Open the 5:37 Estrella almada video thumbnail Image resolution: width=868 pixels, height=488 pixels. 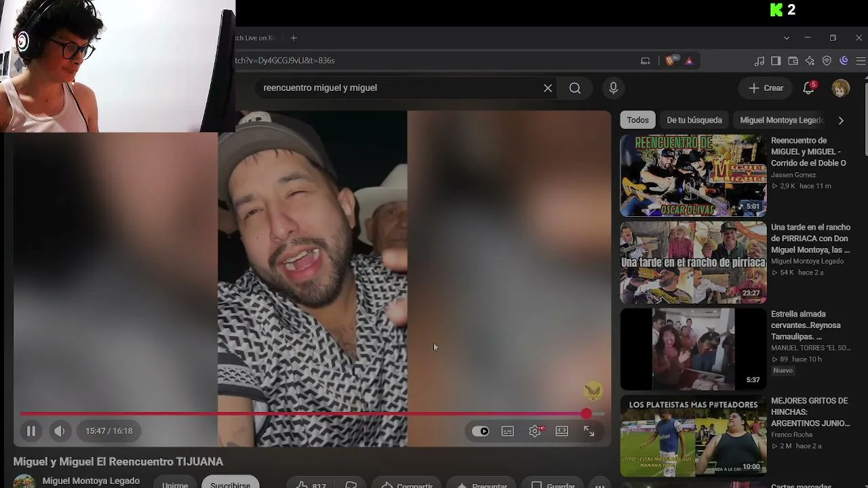[x=693, y=349]
